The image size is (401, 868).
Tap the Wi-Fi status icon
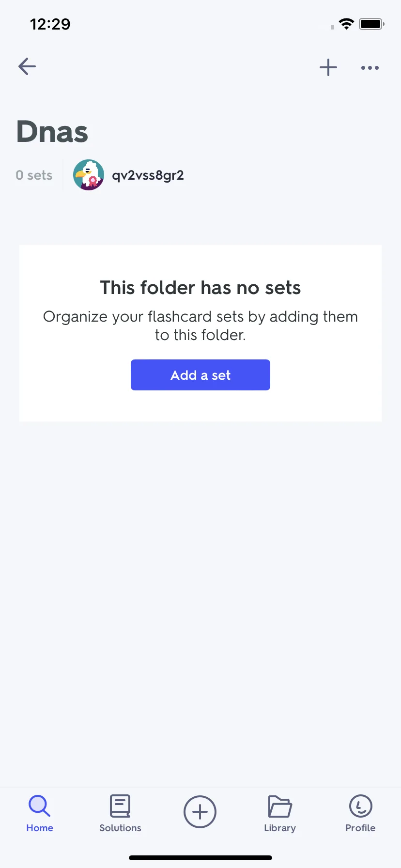pos(346,24)
